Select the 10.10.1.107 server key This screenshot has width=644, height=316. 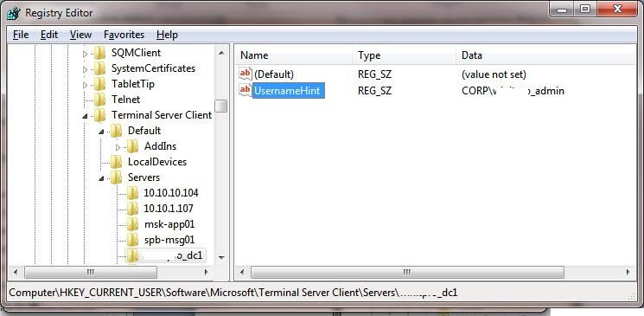pyautogui.click(x=169, y=208)
